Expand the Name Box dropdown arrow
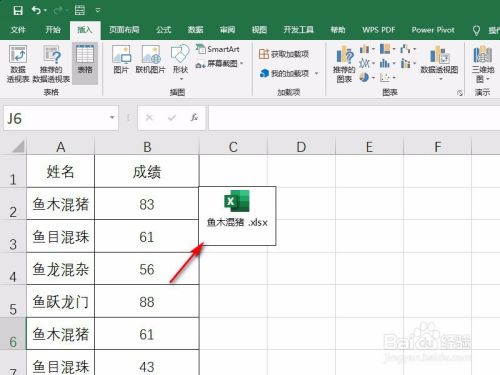Viewport: 500px width, 375px height. 112,118
